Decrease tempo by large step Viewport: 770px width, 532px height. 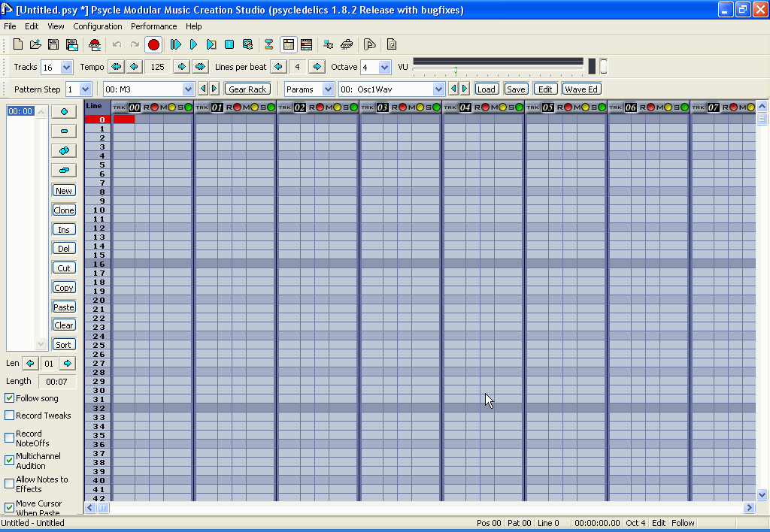click(117, 67)
